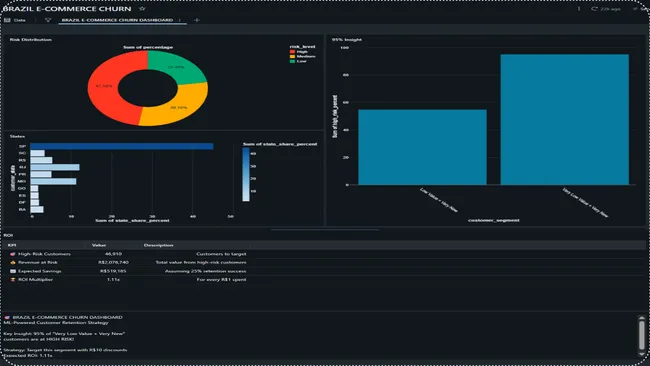The height and width of the screenshot is (366, 650).
Task: Click the RJ bar in States chart
Action: coord(55,167)
